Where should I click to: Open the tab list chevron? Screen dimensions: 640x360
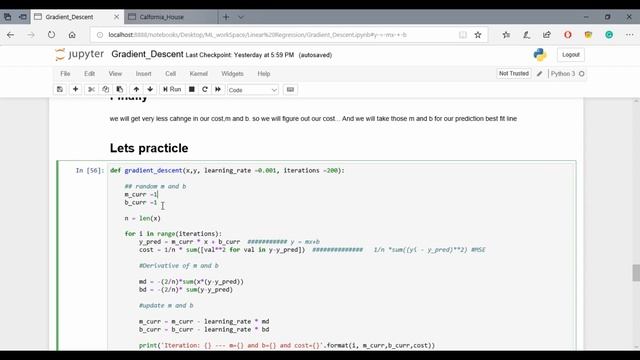tap(240, 17)
